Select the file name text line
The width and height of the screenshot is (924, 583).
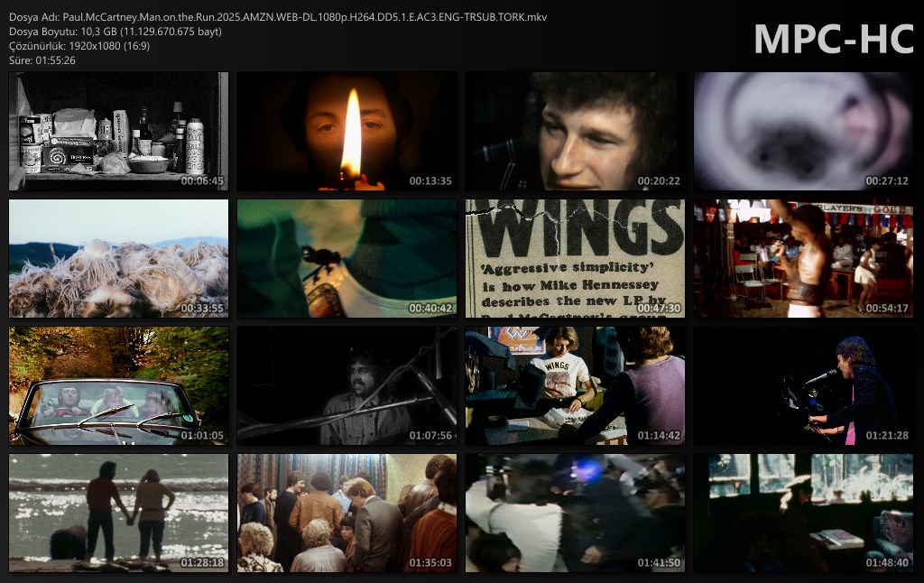pos(277,17)
